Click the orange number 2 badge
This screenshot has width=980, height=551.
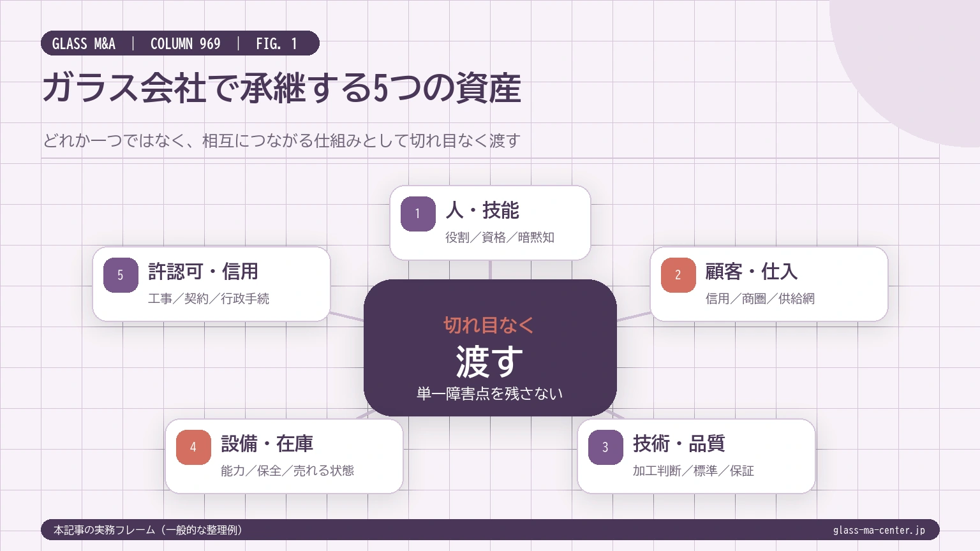pos(678,275)
